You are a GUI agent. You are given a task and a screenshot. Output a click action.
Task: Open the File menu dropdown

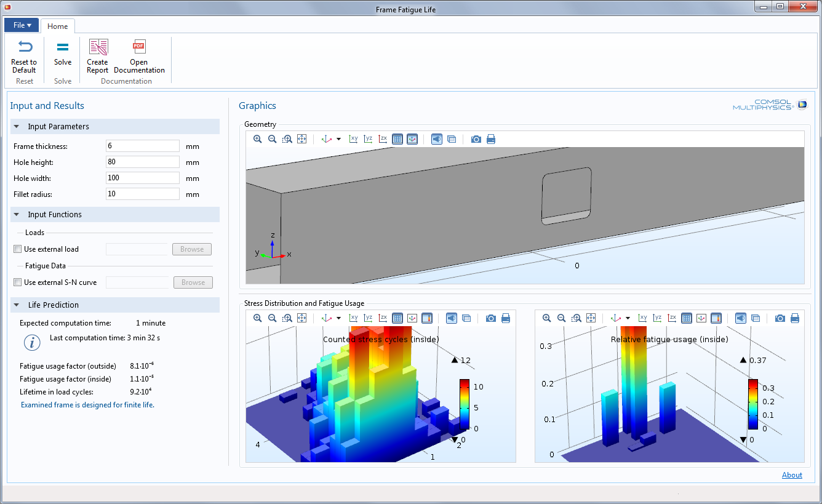point(22,25)
